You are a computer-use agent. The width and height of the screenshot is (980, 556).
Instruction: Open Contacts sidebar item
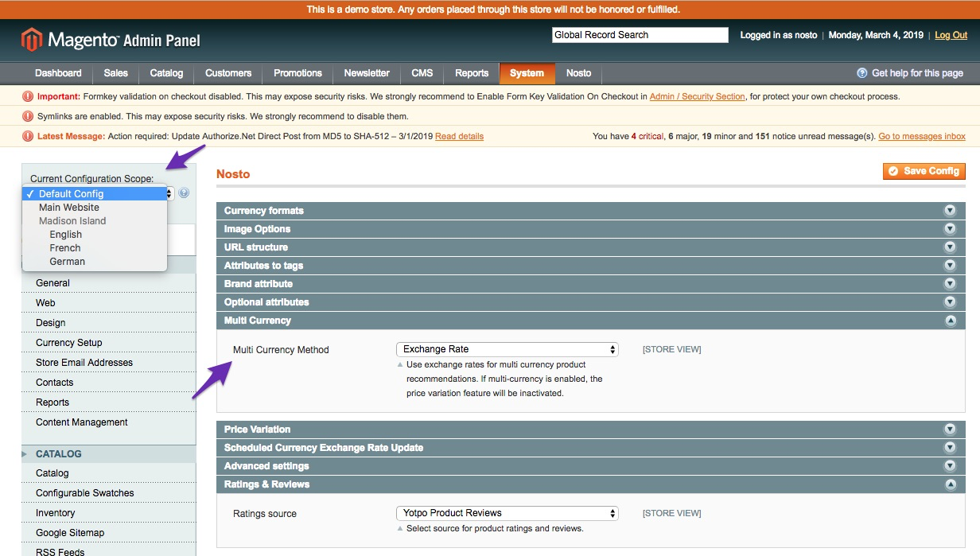(108, 383)
